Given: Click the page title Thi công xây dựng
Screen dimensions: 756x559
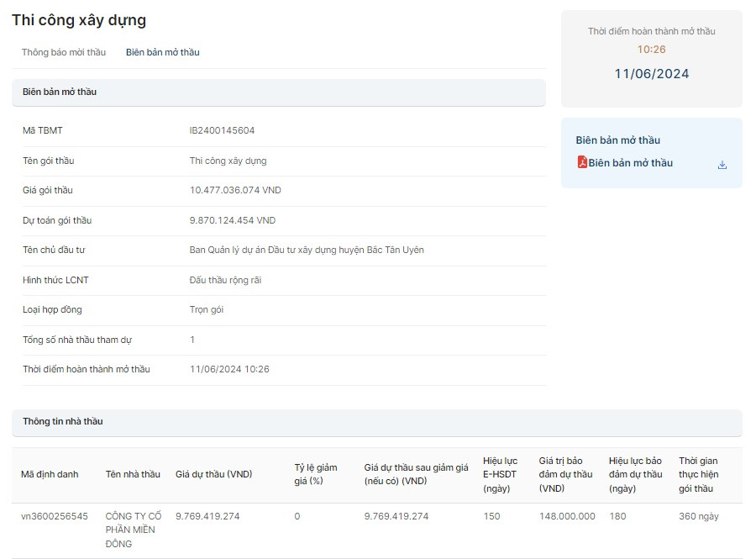Looking at the screenshot, I should pos(79,20).
